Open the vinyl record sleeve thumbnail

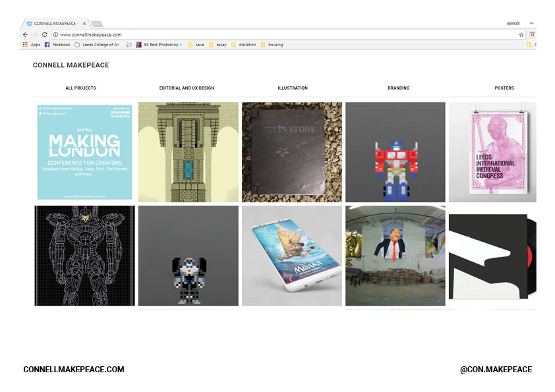pyautogui.click(x=492, y=256)
